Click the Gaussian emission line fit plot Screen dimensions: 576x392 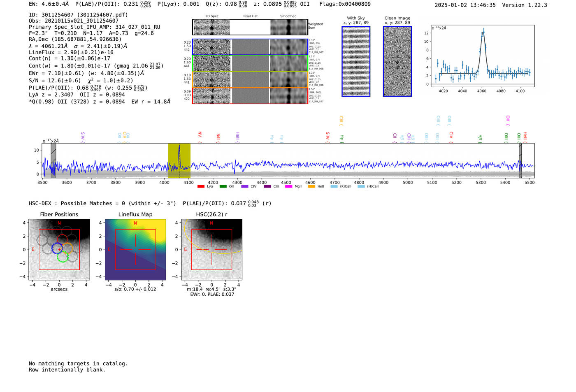click(482, 56)
